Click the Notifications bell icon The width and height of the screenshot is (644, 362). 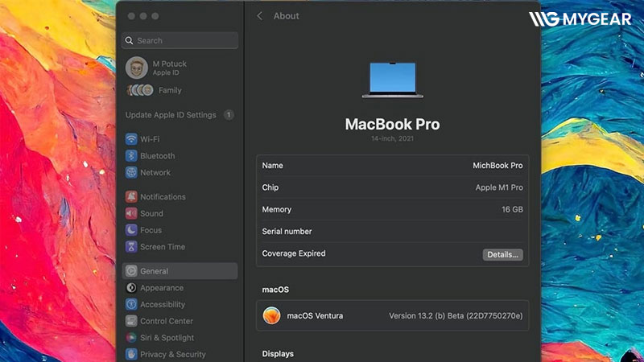pyautogui.click(x=131, y=196)
